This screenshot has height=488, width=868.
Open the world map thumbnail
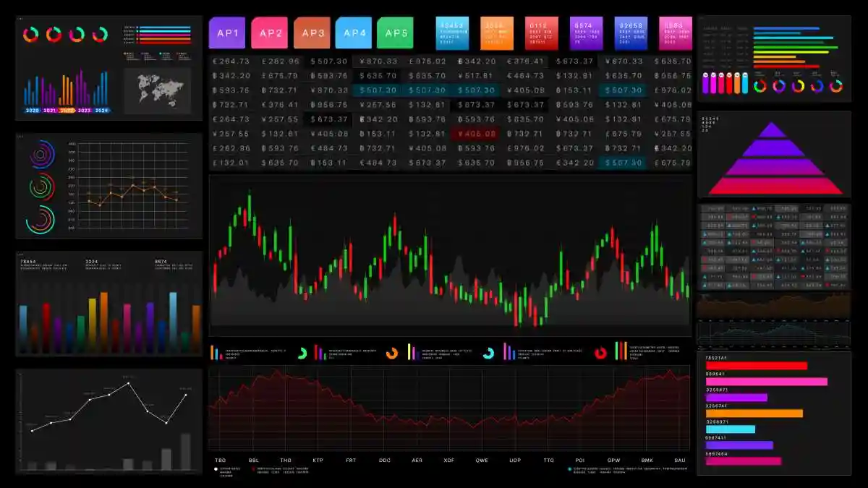coord(157,90)
